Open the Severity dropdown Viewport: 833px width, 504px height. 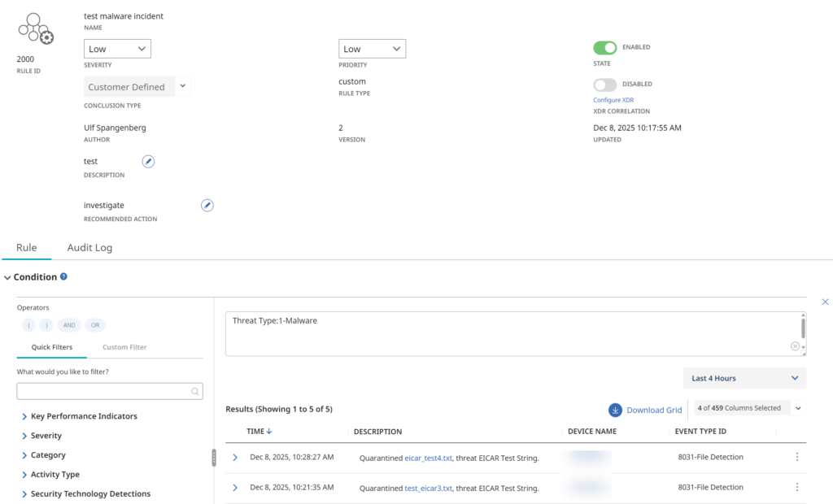tap(117, 50)
